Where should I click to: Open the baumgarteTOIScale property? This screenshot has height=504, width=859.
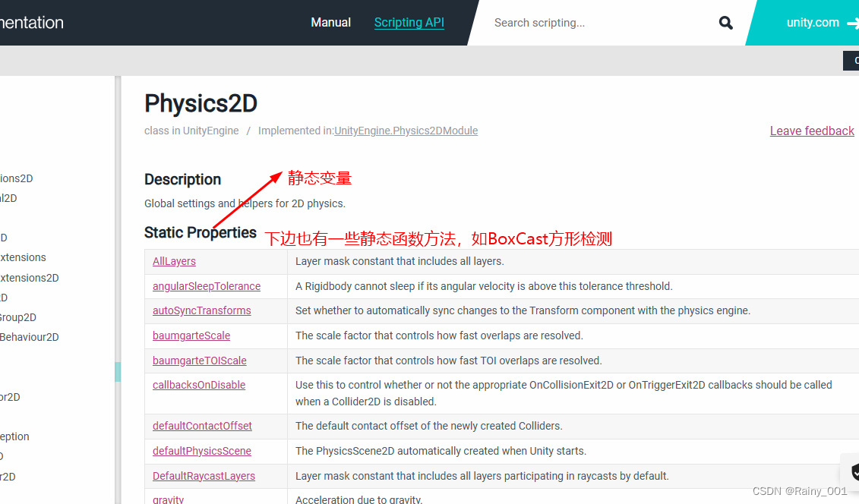pyautogui.click(x=200, y=361)
